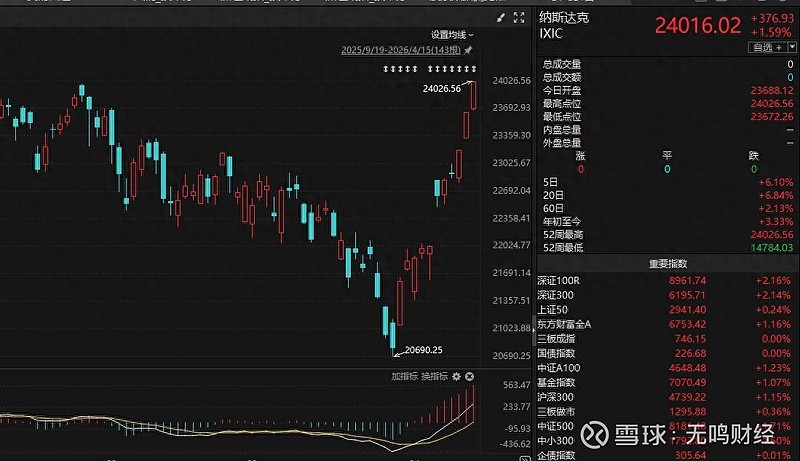The height and width of the screenshot is (461, 800).
Task: Expand the chart to fullscreen
Action: (519, 18)
